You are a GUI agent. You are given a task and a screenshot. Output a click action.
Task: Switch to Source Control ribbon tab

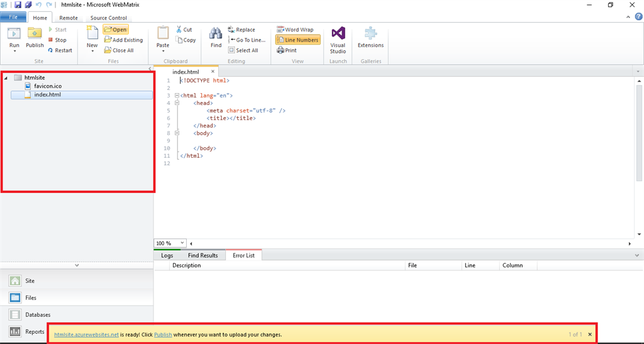108,18
